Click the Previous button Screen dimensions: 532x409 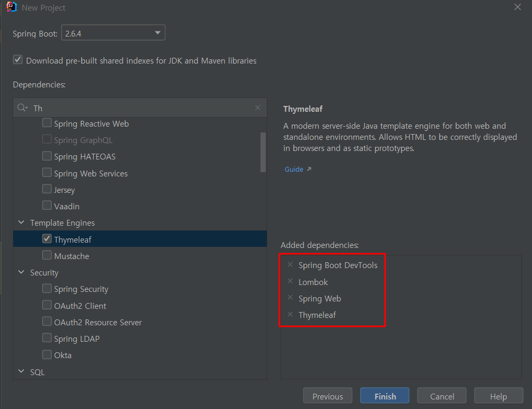pos(327,396)
